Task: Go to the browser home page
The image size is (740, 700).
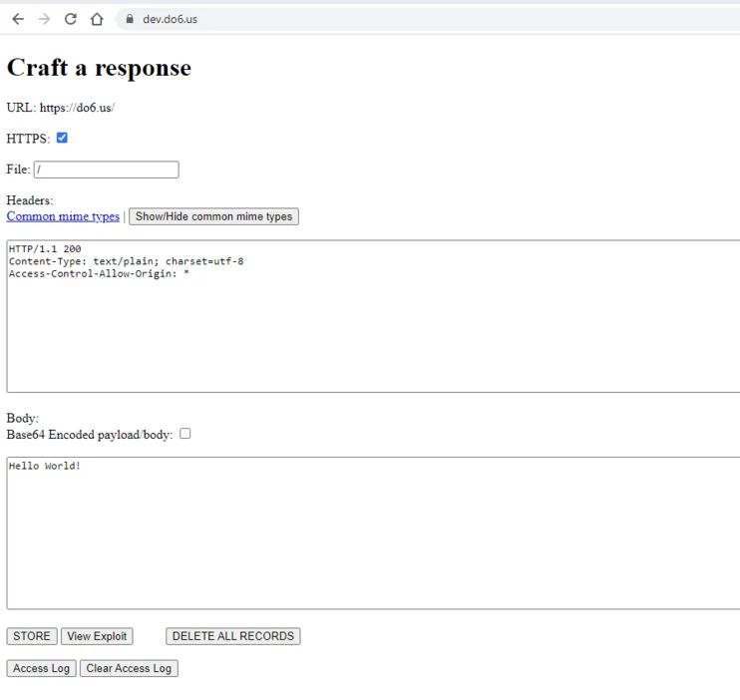Action: 97,19
